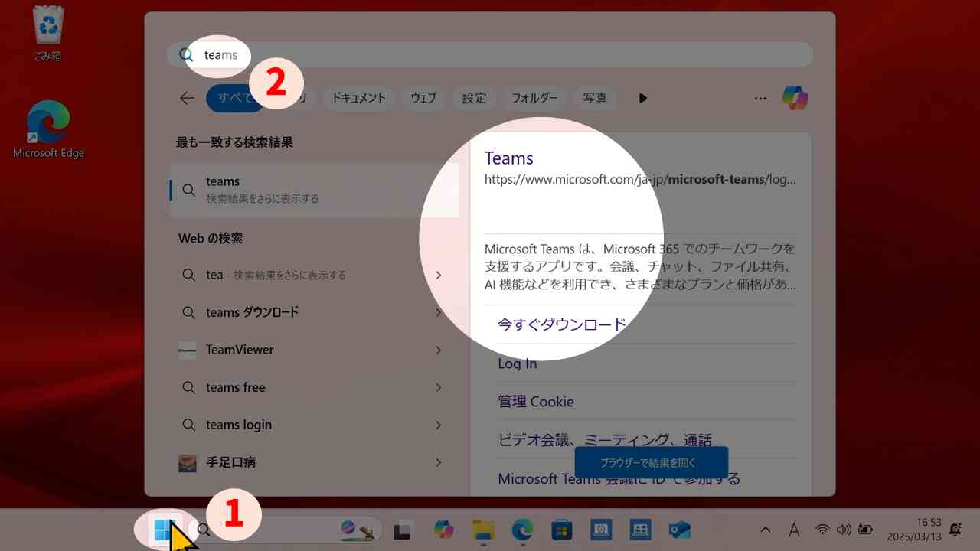Open File Explorer from the taskbar
The width and height of the screenshot is (980, 551).
point(482,529)
